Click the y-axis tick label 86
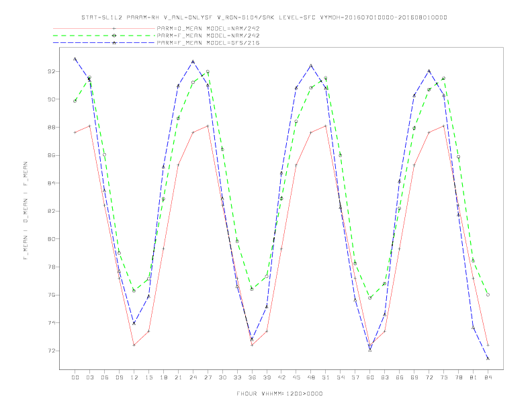532x411 pixels. [x=51, y=155]
